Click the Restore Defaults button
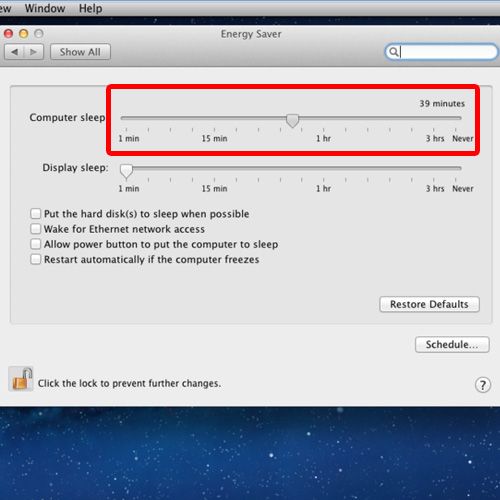Image resolution: width=500 pixels, height=500 pixels. [x=429, y=304]
